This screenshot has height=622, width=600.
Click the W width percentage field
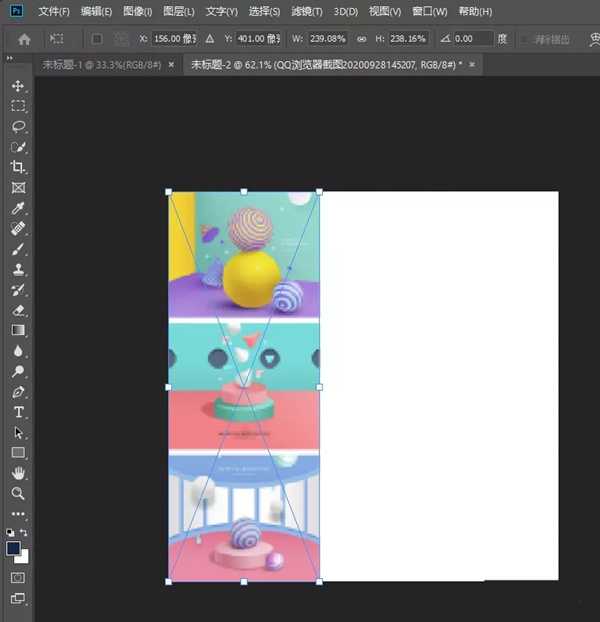pyautogui.click(x=322, y=39)
